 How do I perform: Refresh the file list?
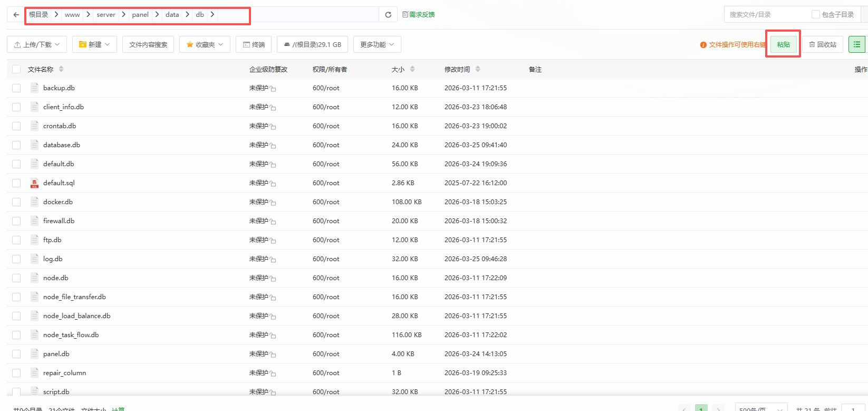tap(388, 15)
